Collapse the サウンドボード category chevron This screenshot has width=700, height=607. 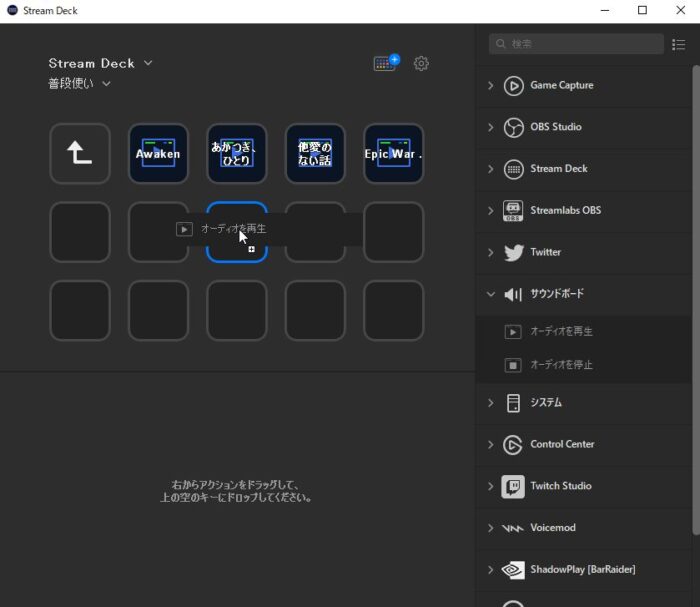(x=491, y=294)
